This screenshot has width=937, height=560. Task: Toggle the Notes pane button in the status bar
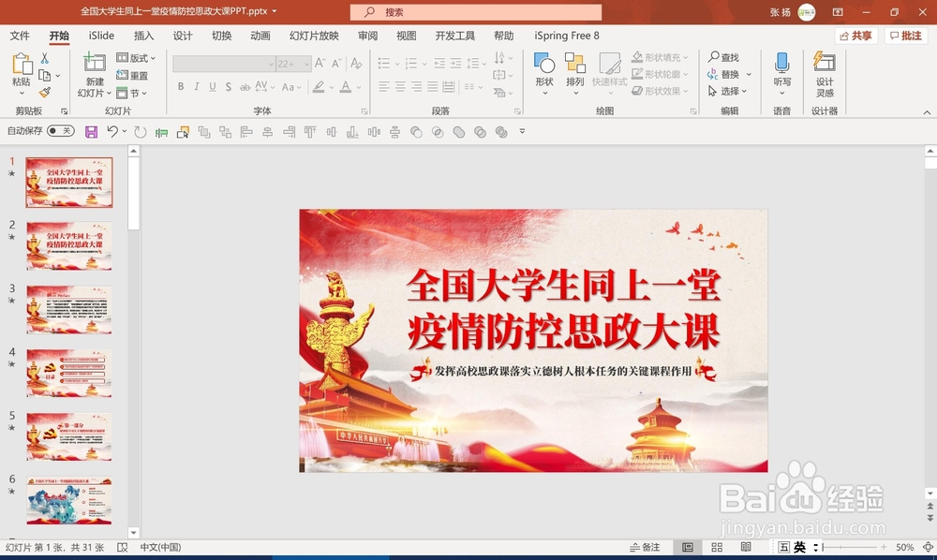pyautogui.click(x=645, y=548)
